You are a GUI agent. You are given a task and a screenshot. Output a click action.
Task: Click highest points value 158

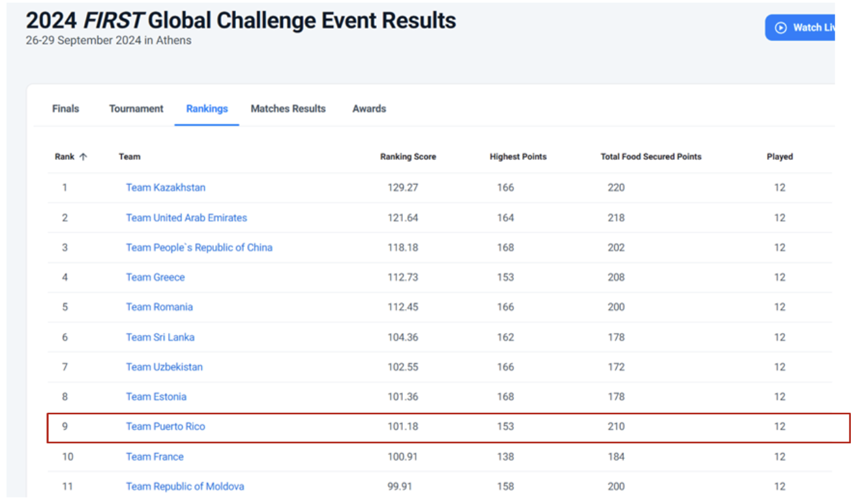tap(505, 486)
